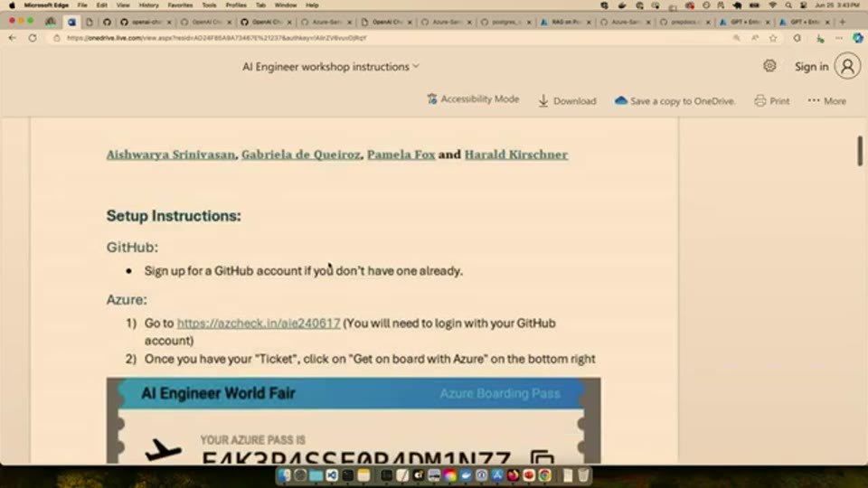Click the Download arrow icon
Image resolution: width=868 pixels, height=488 pixels.
coord(543,100)
